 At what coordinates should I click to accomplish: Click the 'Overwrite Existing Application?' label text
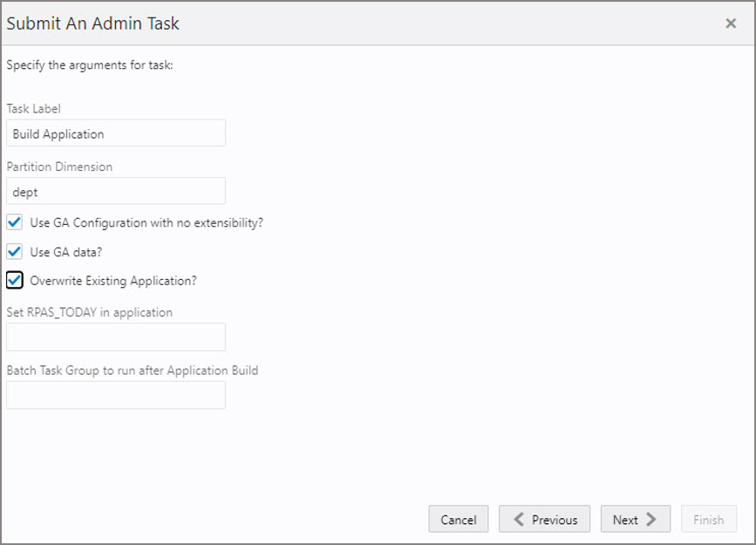[x=113, y=281]
